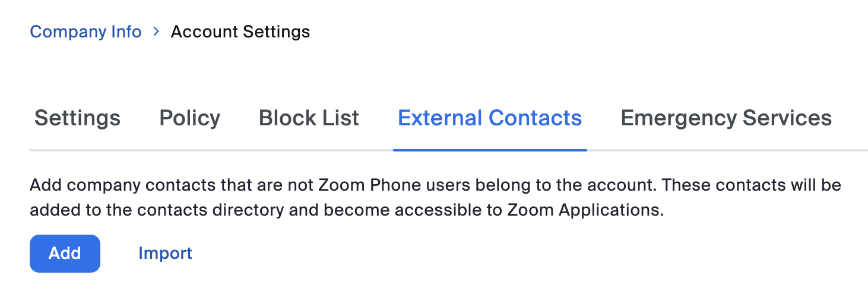868x297 pixels.
Task: Click the breadcrumb chevron separator arrow
Action: (x=156, y=31)
